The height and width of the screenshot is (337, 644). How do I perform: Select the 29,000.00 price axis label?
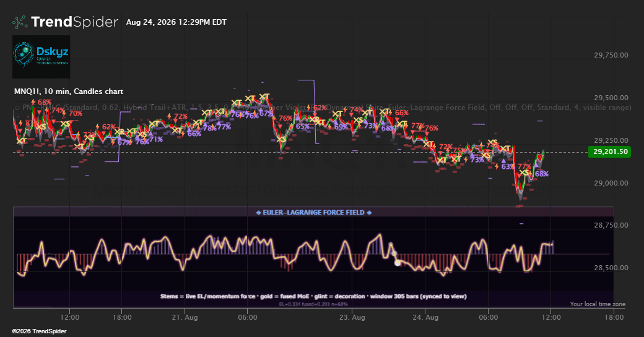[x=611, y=183]
